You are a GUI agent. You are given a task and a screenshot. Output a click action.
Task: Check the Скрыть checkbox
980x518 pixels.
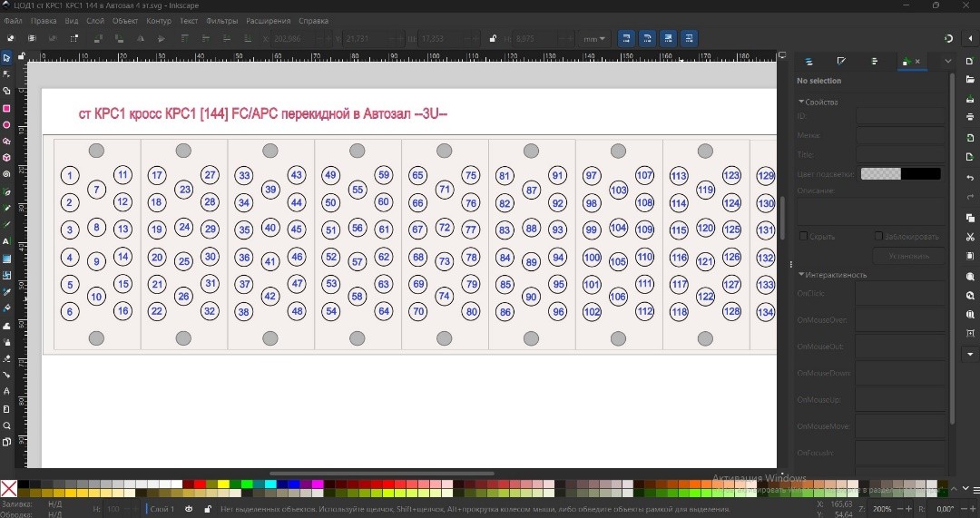(804, 236)
